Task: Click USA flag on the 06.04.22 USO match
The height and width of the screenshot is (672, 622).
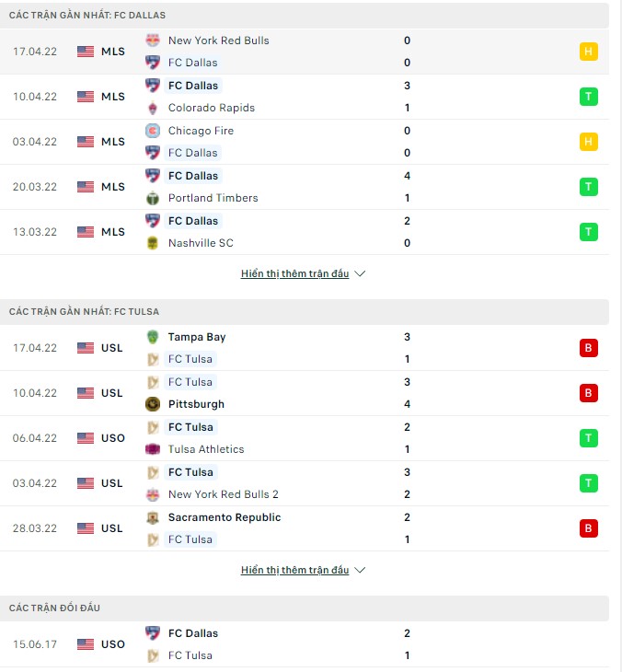Action: 86,438
